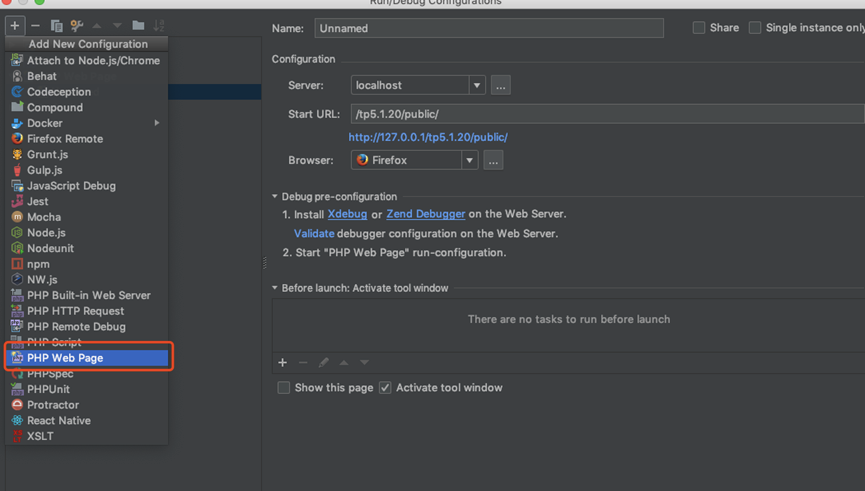Move before-launch task up arrow
This screenshot has height=491, width=865.
tap(344, 362)
